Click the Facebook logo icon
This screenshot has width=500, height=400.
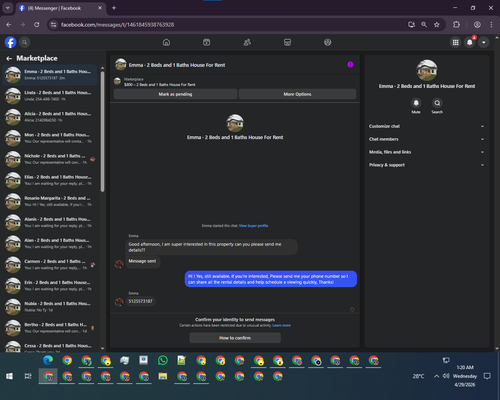pos(10,42)
